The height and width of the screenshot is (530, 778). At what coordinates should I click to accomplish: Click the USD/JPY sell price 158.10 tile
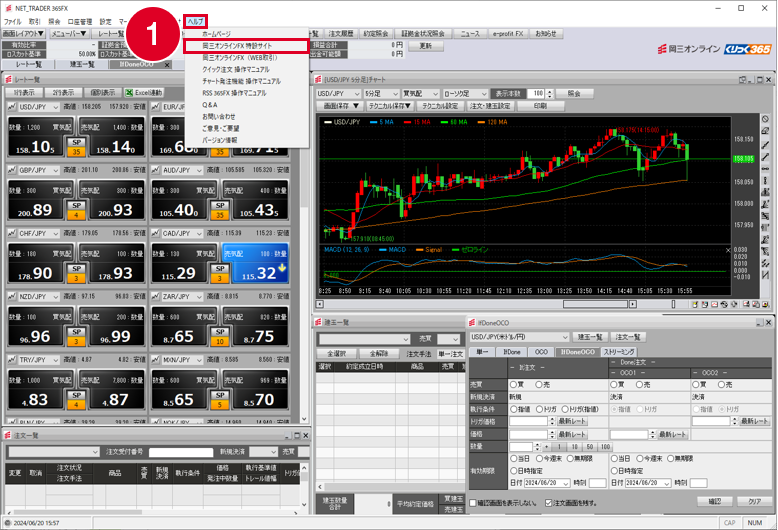click(x=40, y=137)
